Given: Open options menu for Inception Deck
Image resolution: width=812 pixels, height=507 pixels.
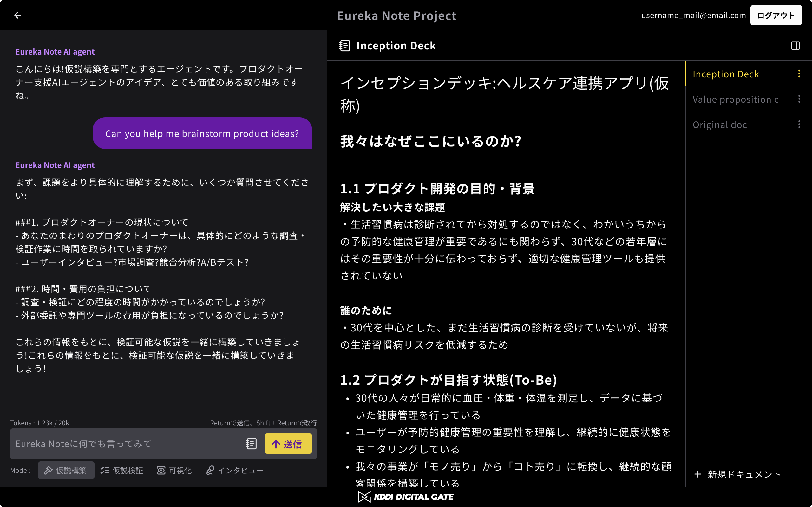Looking at the screenshot, I should tap(799, 74).
